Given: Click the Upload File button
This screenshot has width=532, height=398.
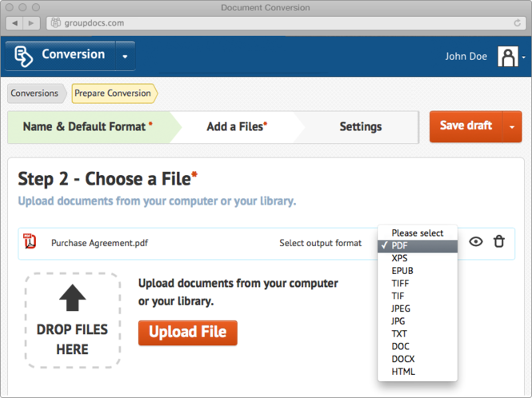Looking at the screenshot, I should [x=188, y=332].
